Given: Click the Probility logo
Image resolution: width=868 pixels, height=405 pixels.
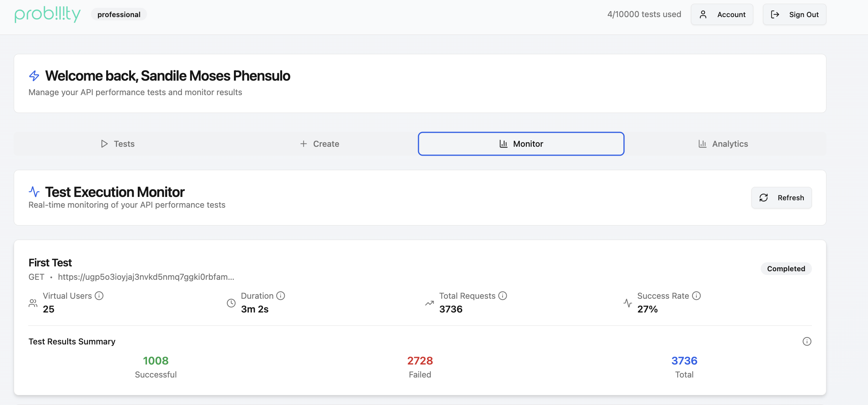Looking at the screenshot, I should [x=48, y=14].
